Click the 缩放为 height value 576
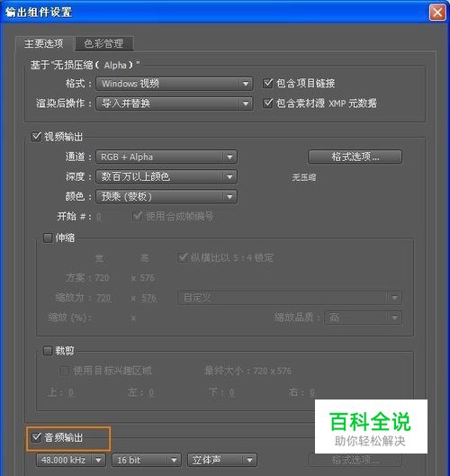 click(148, 298)
